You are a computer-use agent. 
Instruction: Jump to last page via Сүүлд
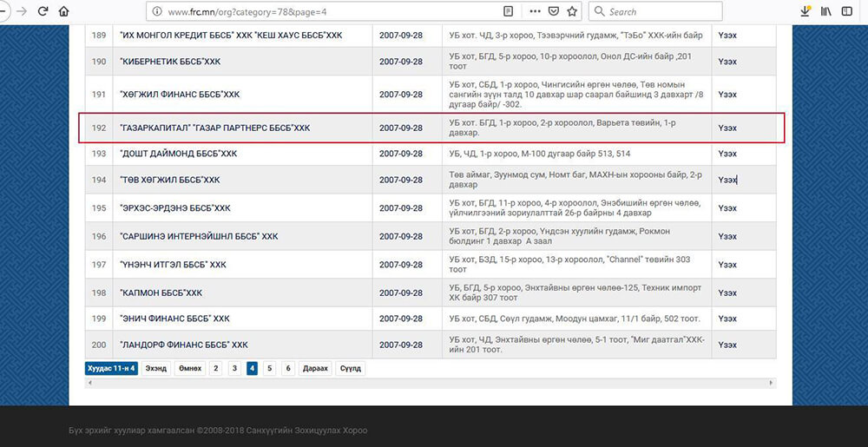(350, 368)
